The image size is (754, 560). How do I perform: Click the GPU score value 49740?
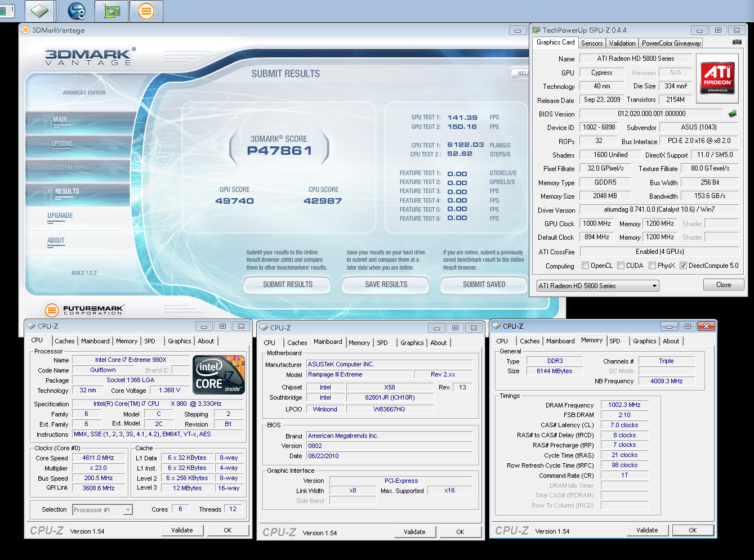click(234, 201)
